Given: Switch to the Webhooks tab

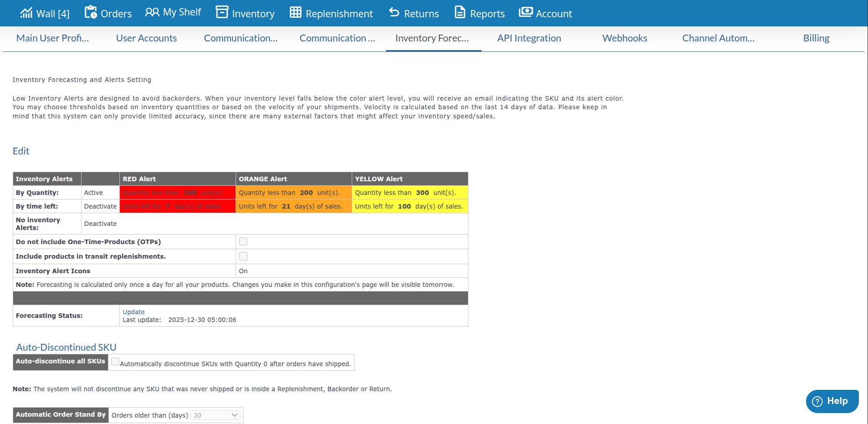Looking at the screenshot, I should (x=625, y=38).
